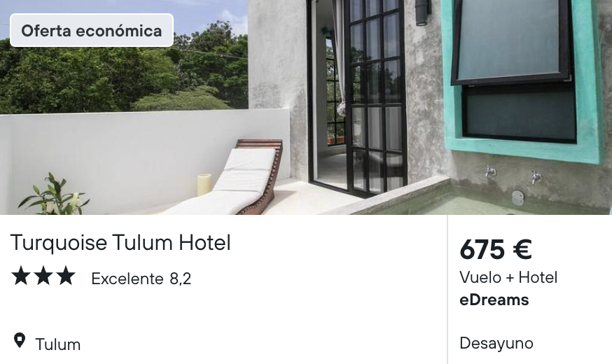Viewport: 612px width, 364px height.
Task: Click the second star rating icon
Action: pyautogui.click(x=43, y=276)
